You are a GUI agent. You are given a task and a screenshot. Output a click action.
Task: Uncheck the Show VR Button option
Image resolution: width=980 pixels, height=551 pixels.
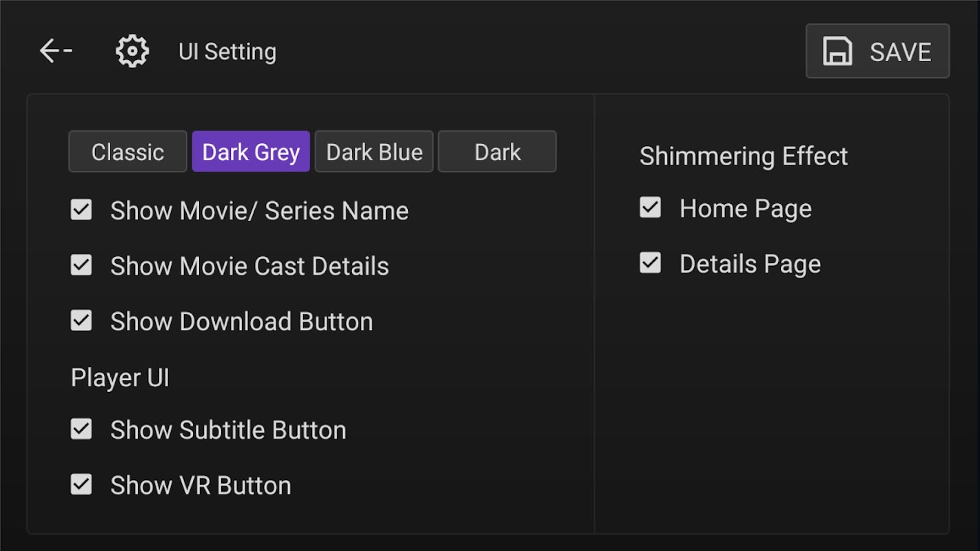[x=81, y=485]
